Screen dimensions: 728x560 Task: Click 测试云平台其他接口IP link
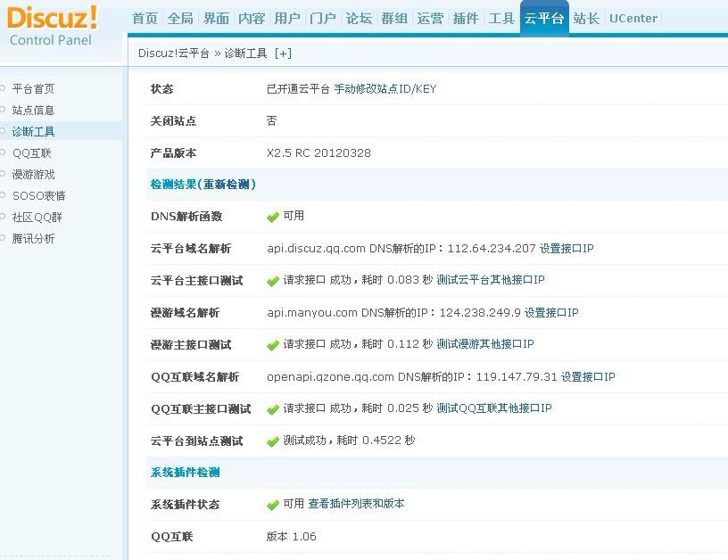[x=491, y=280]
